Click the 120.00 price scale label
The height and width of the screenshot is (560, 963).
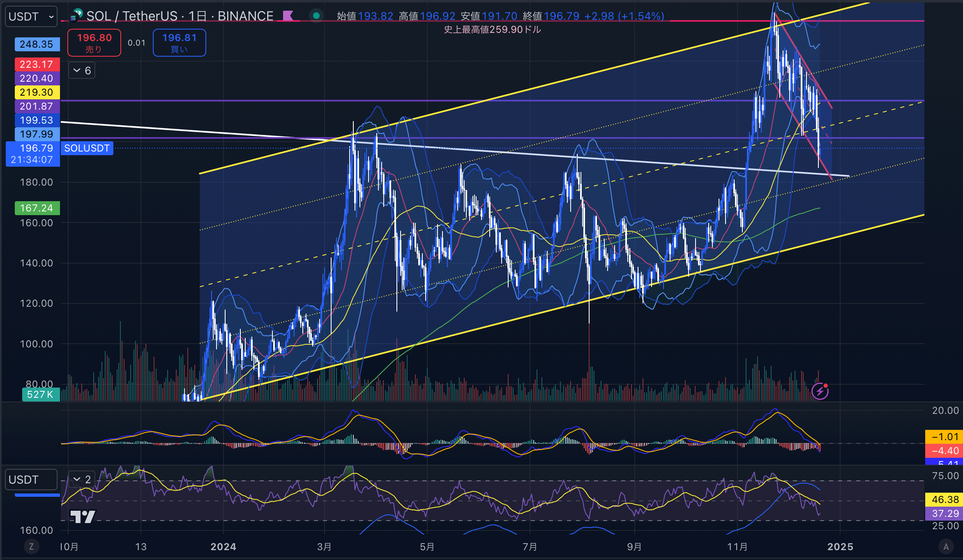pyautogui.click(x=37, y=303)
